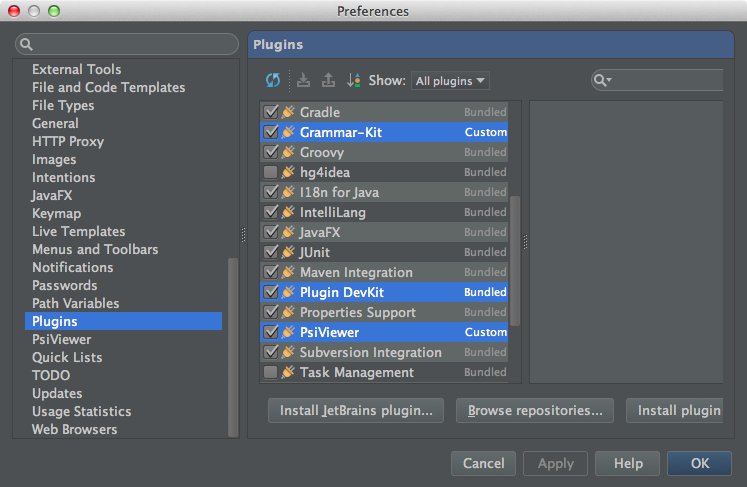Image resolution: width=747 pixels, height=487 pixels.
Task: Select the Maven Integration plugin row
Action: point(384,272)
